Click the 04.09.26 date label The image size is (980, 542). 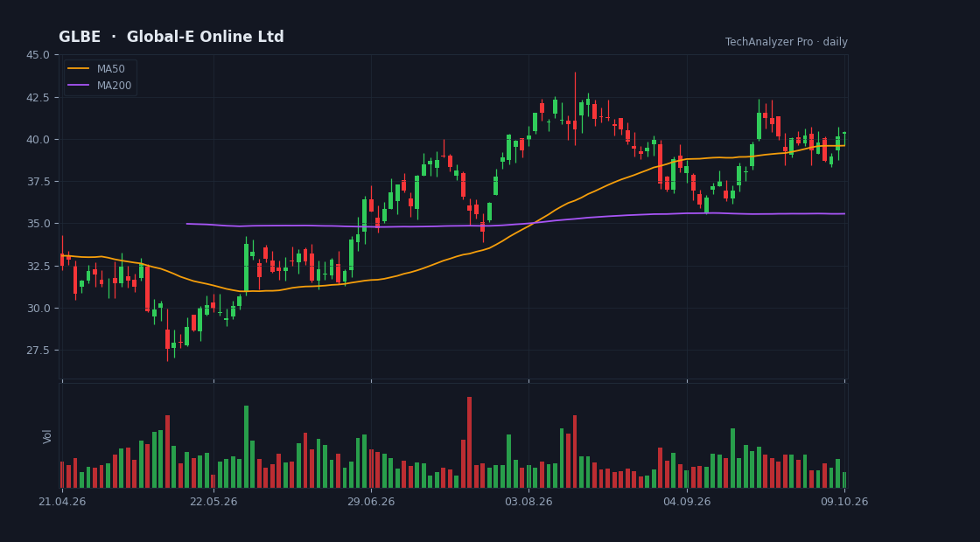click(687, 502)
